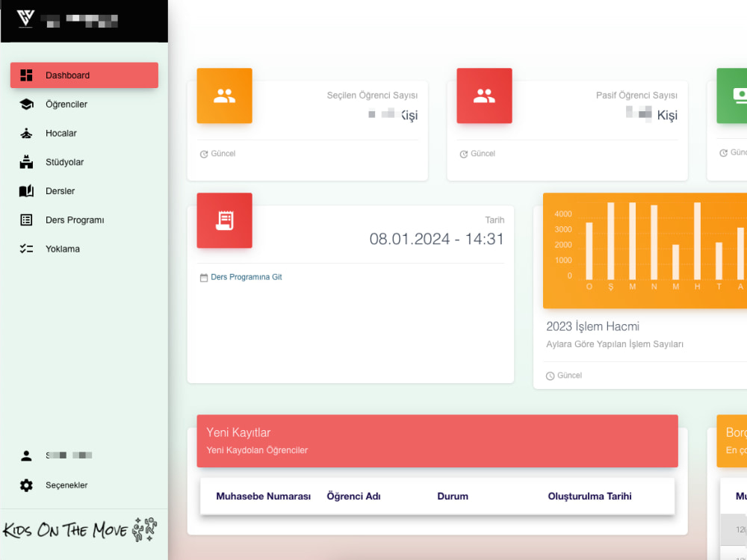Click the red receipt icon tile
Screen dimensions: 747x560
tap(224, 220)
